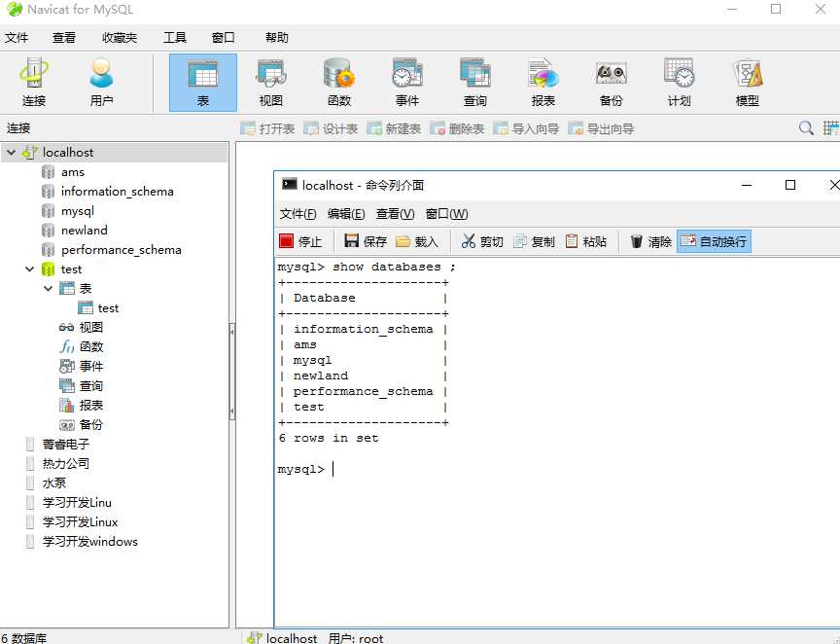
Task: Click the sidebar splitter collapse handle
Action: click(232, 371)
